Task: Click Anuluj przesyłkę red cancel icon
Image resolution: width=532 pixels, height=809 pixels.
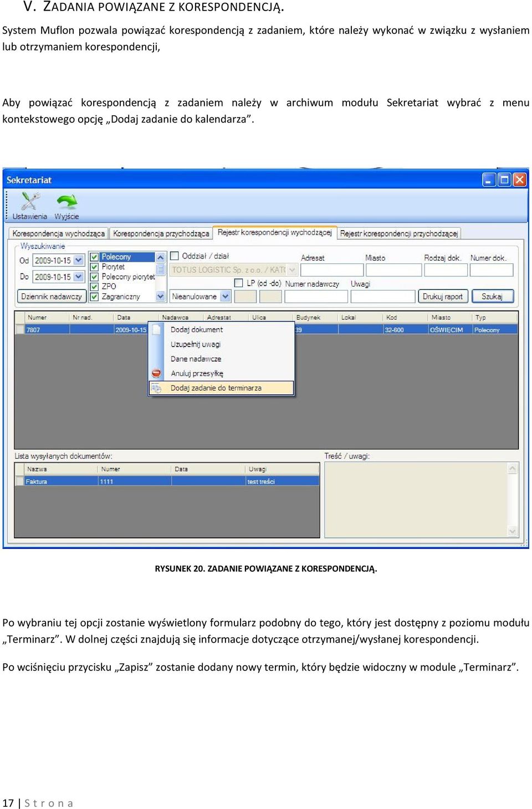Action: click(156, 373)
